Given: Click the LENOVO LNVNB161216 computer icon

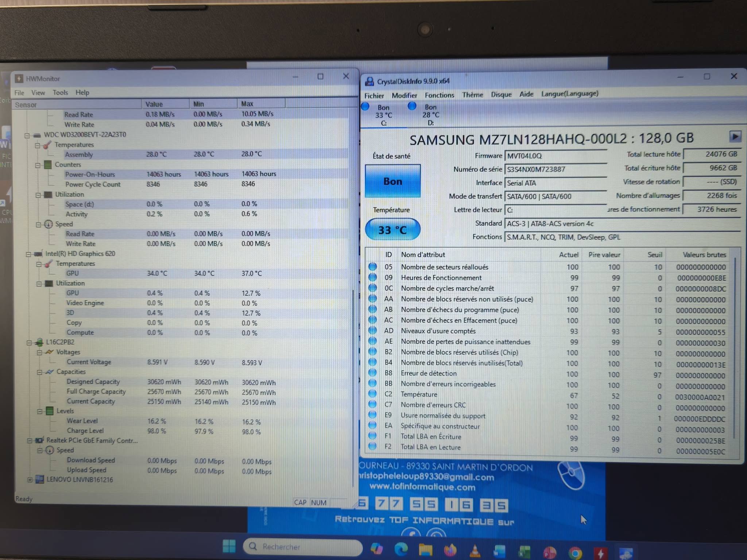Looking at the screenshot, I should (x=40, y=480).
